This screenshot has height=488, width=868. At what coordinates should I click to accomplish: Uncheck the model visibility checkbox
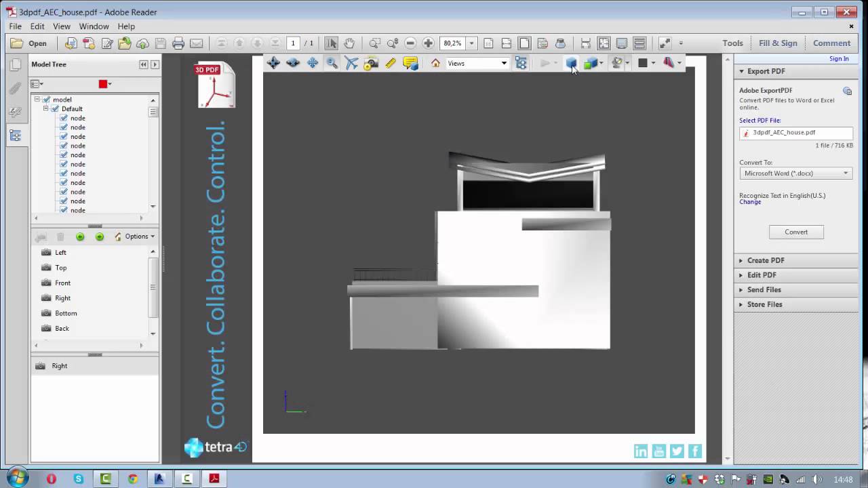(47, 100)
